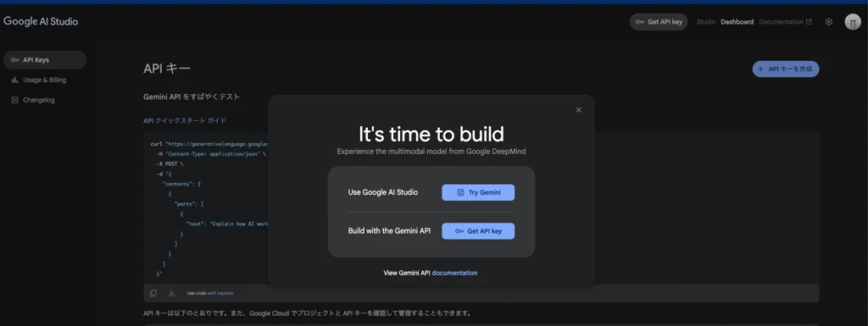
Task: Click the APIキーを作成 button
Action: click(786, 69)
